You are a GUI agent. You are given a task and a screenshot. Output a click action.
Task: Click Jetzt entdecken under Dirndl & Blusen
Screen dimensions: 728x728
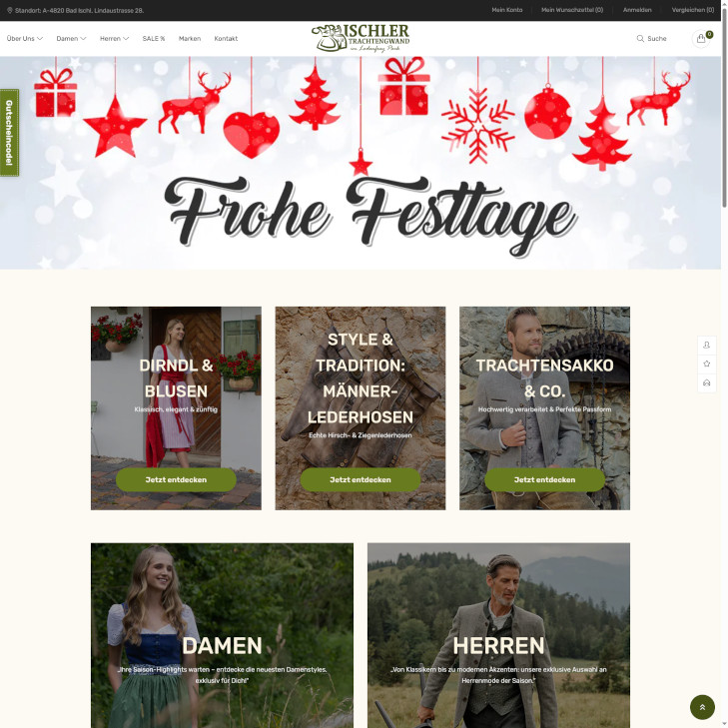[176, 479]
